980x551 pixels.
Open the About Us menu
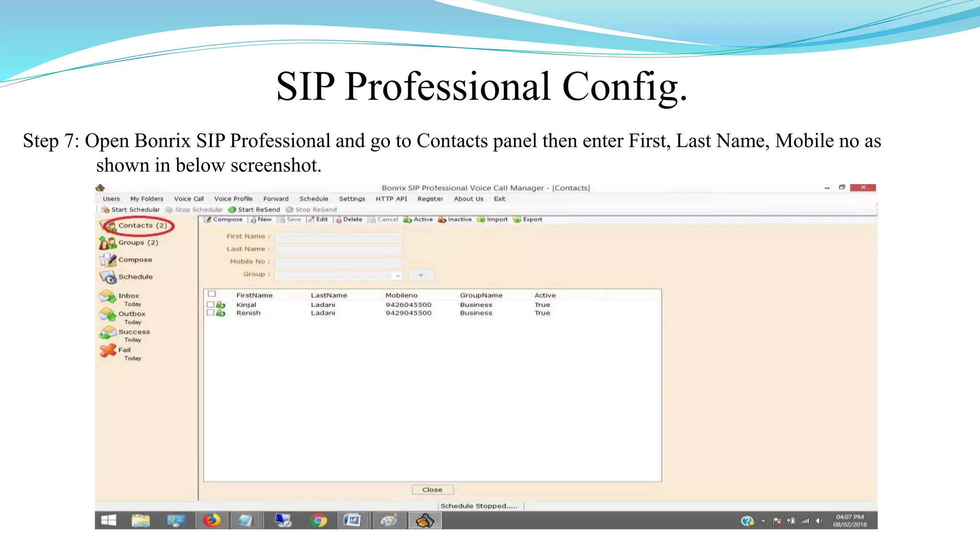click(x=468, y=199)
